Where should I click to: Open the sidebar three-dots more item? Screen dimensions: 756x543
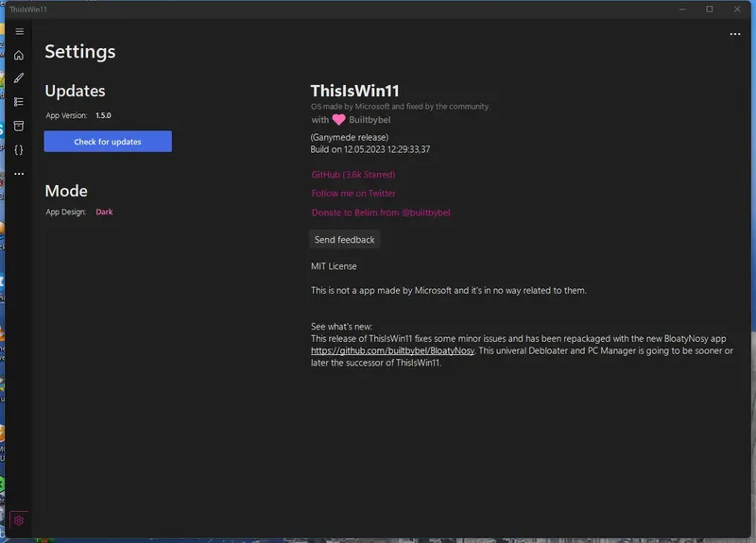[19, 174]
